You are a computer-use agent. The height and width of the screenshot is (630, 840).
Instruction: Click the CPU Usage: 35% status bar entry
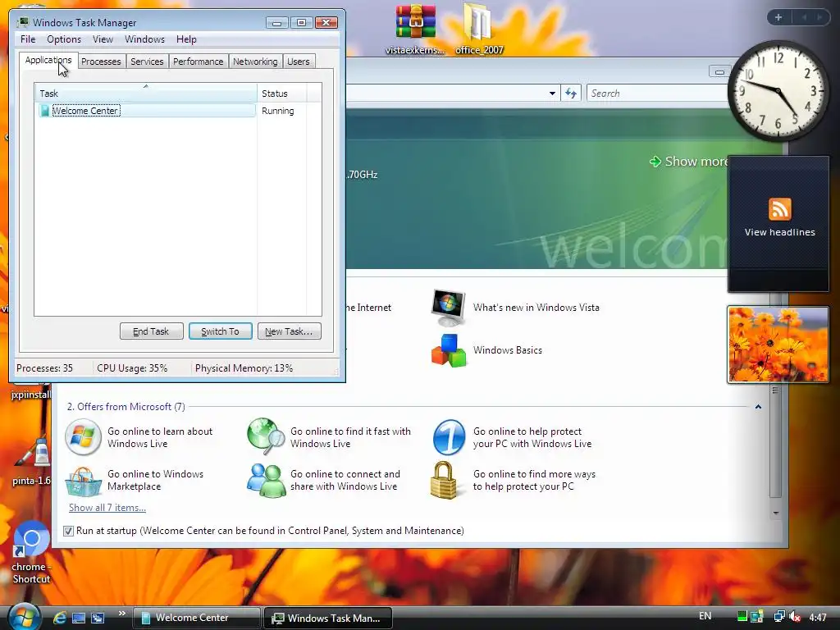coord(132,368)
